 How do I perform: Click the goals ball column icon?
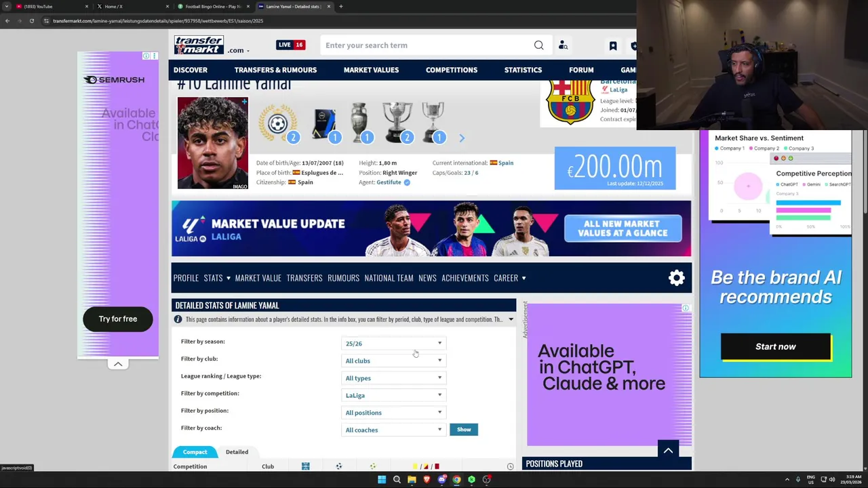click(x=339, y=466)
